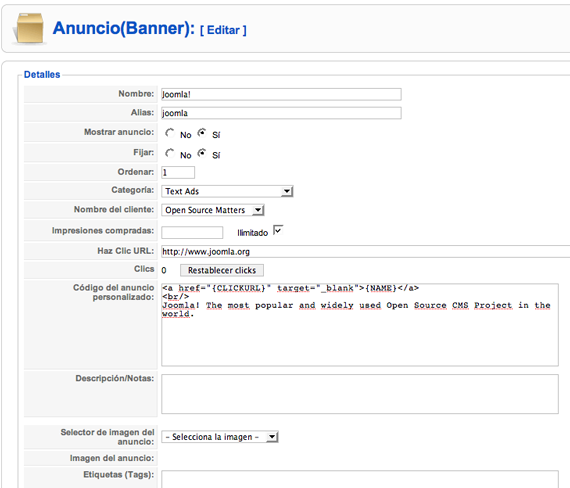570x488 pixels.
Task: Click inside the Código del anuncio personalizado textarea
Action: pyautogui.click(x=360, y=325)
